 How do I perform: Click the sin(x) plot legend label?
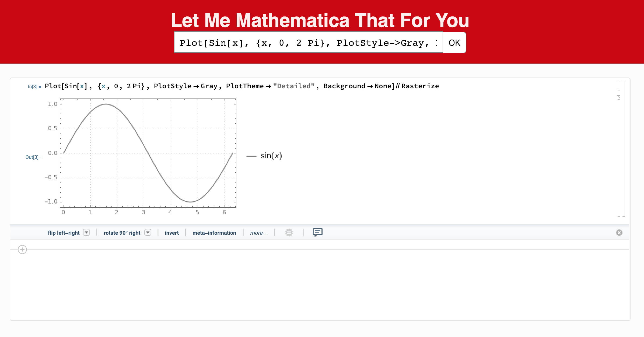point(271,156)
